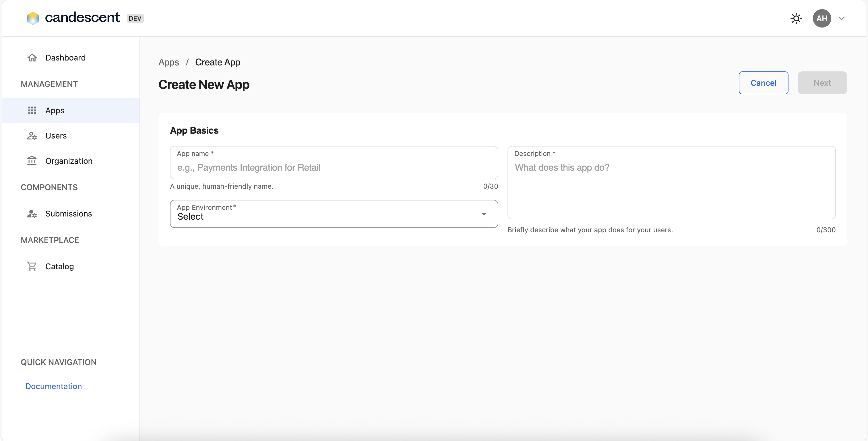Focus the App name input field
This screenshot has width=868, height=441.
click(x=334, y=167)
